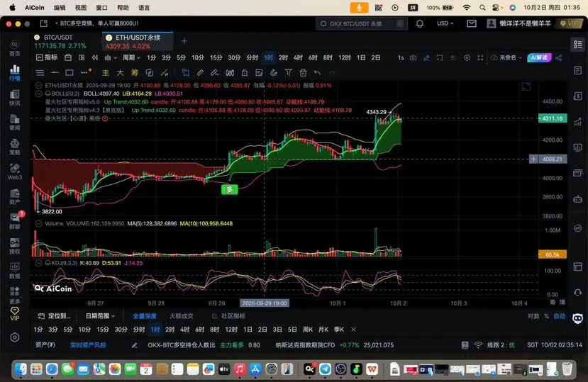Image resolution: width=588 pixels, height=382 pixels.
Task: Click the replay rewind icon in toolbar
Action: pos(94,57)
